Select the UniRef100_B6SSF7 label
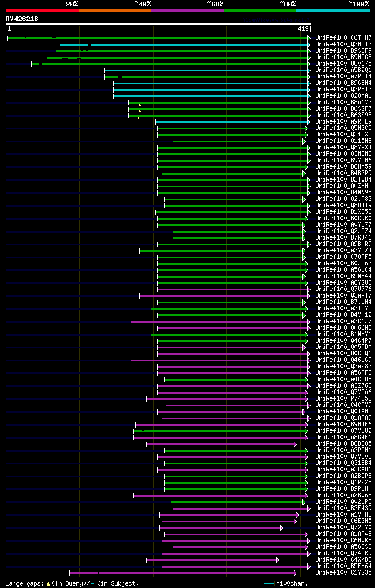 click(343, 109)
